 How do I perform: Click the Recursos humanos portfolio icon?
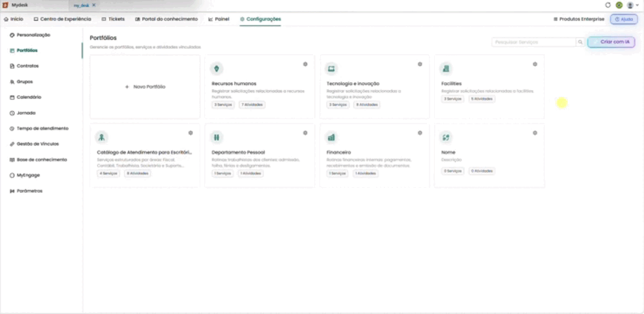pyautogui.click(x=216, y=69)
